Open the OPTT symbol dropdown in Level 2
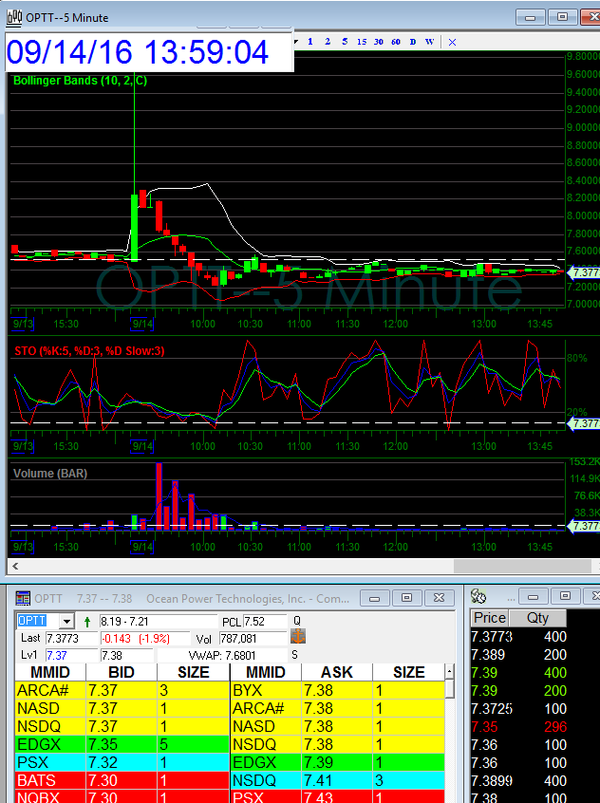 tap(67, 621)
